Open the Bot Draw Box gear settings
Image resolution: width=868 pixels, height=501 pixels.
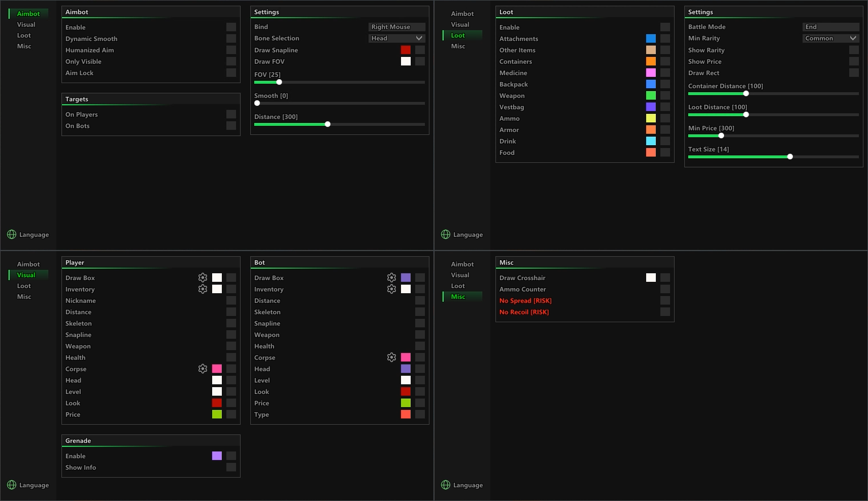click(391, 278)
